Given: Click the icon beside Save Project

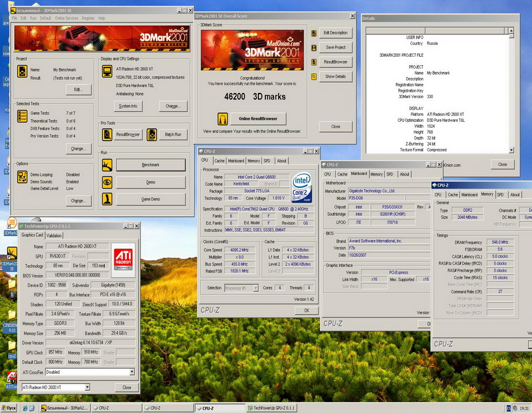Looking at the screenshot, I should pyautogui.click(x=314, y=48).
